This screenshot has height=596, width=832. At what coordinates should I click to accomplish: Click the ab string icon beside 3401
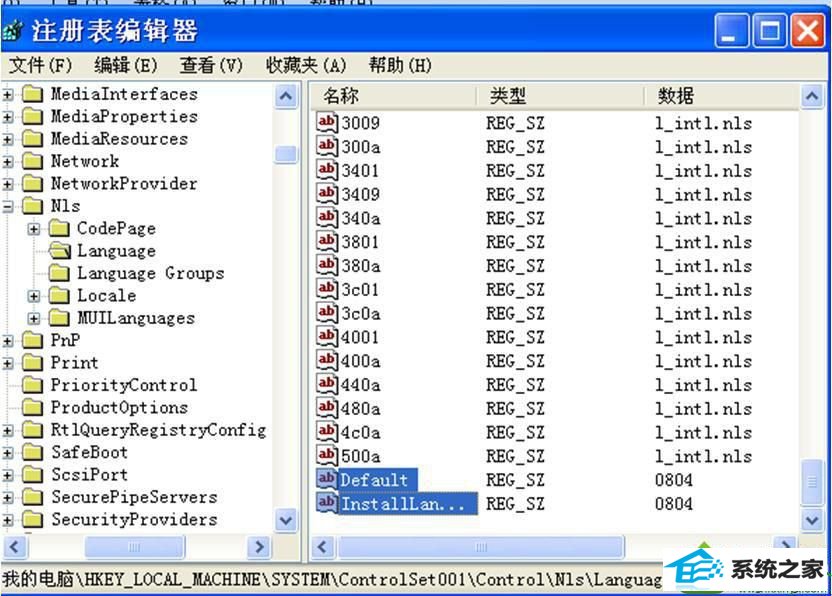pyautogui.click(x=327, y=170)
